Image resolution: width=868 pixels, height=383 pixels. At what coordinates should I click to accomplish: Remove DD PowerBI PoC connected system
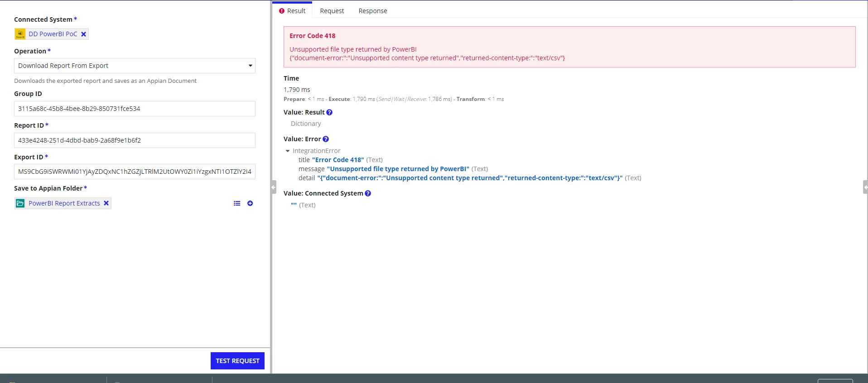point(83,34)
